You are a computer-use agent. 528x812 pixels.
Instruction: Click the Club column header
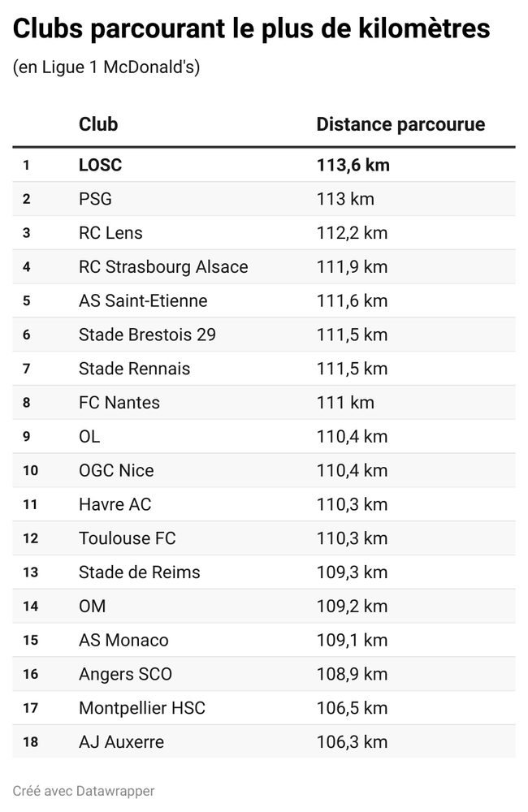click(x=98, y=124)
